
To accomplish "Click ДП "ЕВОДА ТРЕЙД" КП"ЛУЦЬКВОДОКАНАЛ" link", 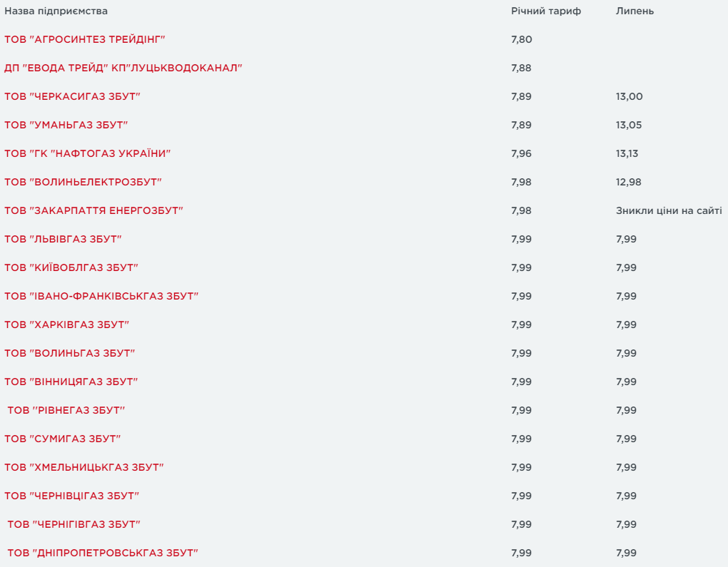I will click(x=123, y=68).
